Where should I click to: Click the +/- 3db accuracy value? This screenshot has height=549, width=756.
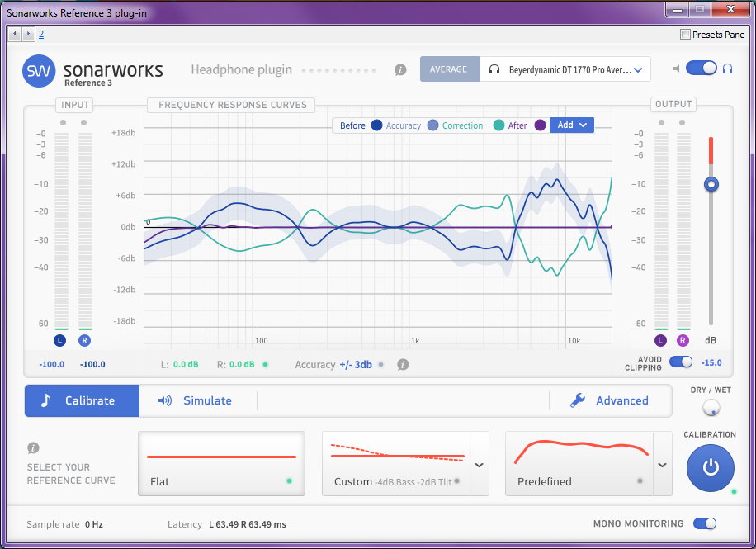tap(356, 365)
